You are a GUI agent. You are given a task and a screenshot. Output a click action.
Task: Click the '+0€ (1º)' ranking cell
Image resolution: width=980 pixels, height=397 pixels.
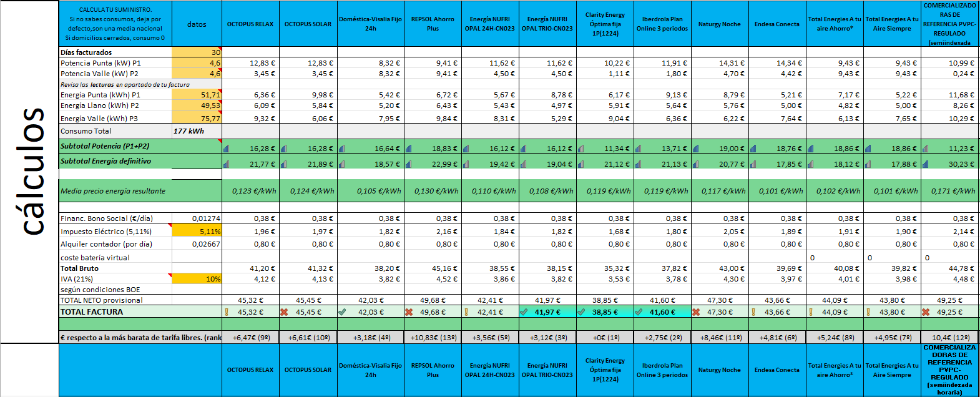[605, 338]
